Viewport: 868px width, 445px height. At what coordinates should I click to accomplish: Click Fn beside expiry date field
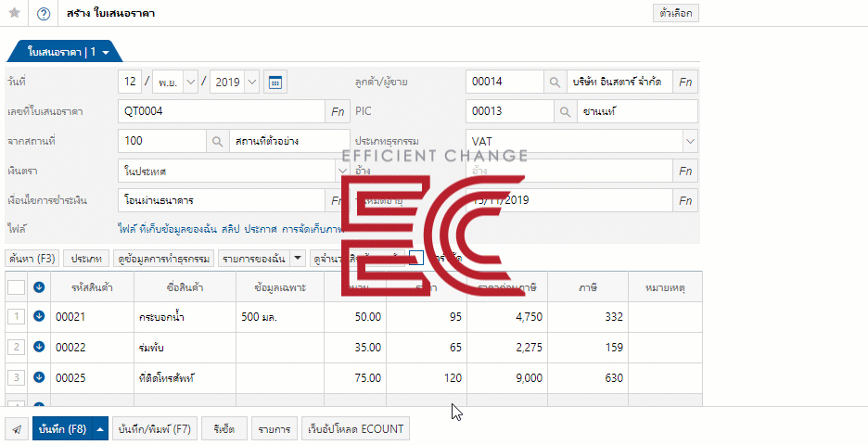685,200
